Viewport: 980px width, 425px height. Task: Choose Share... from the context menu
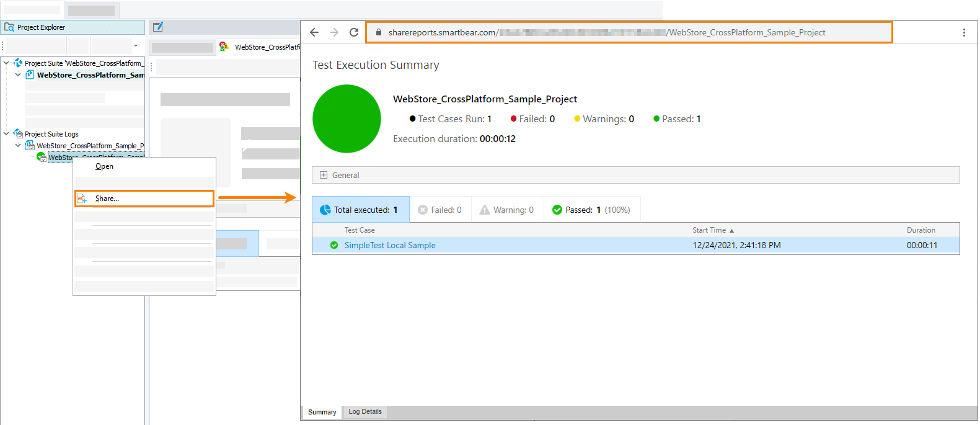point(107,199)
